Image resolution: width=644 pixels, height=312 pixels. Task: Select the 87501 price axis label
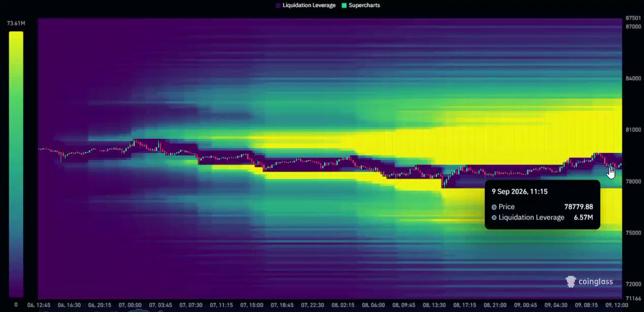point(633,18)
